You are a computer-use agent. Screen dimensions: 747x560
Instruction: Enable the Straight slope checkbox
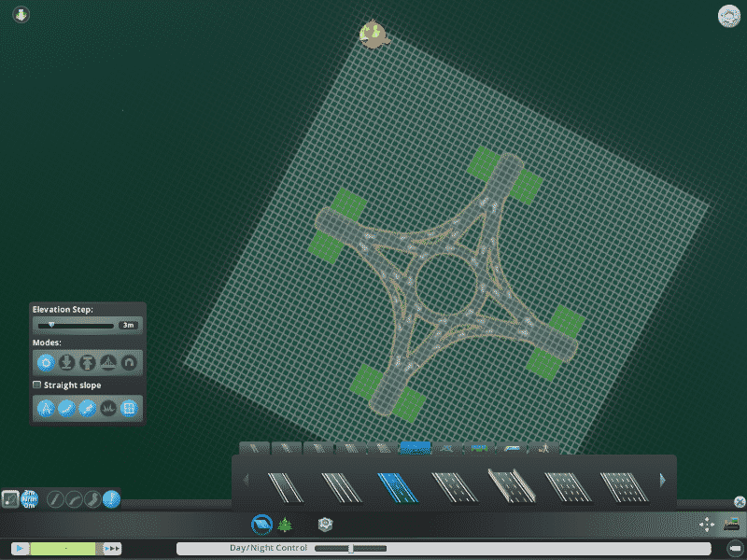37,385
